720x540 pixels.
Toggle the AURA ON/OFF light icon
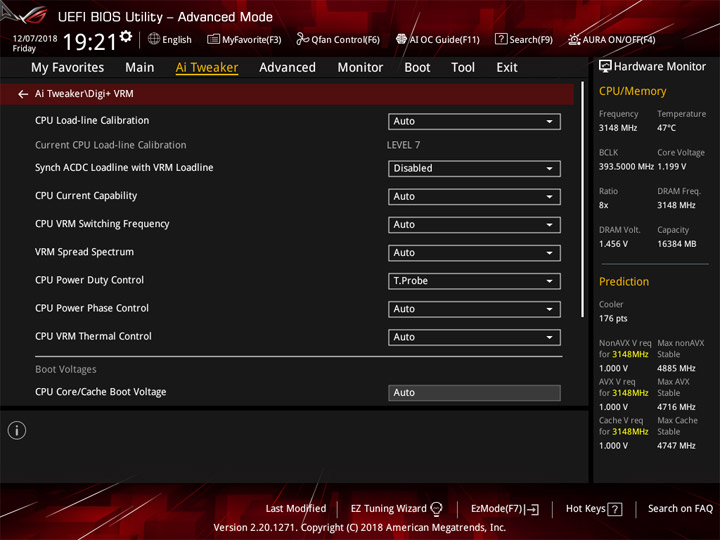pos(574,39)
